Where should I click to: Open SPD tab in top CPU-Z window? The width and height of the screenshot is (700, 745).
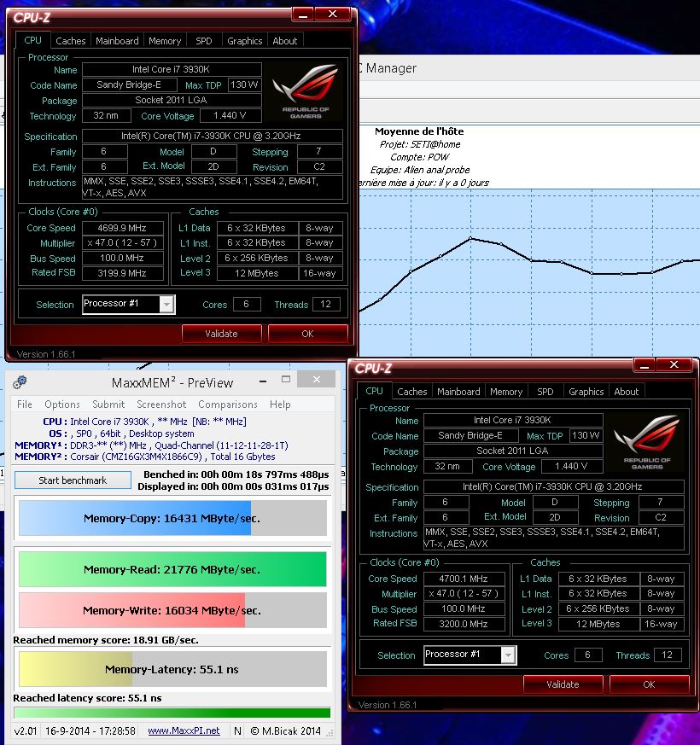[x=204, y=41]
